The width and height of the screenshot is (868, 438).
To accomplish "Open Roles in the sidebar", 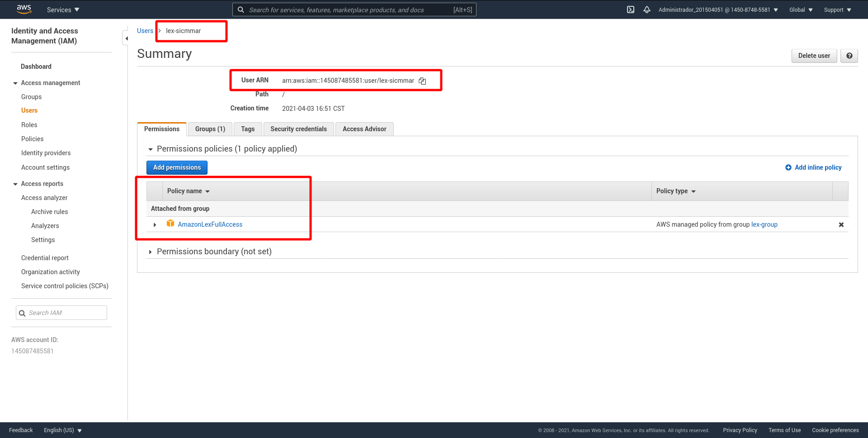I will click(29, 125).
